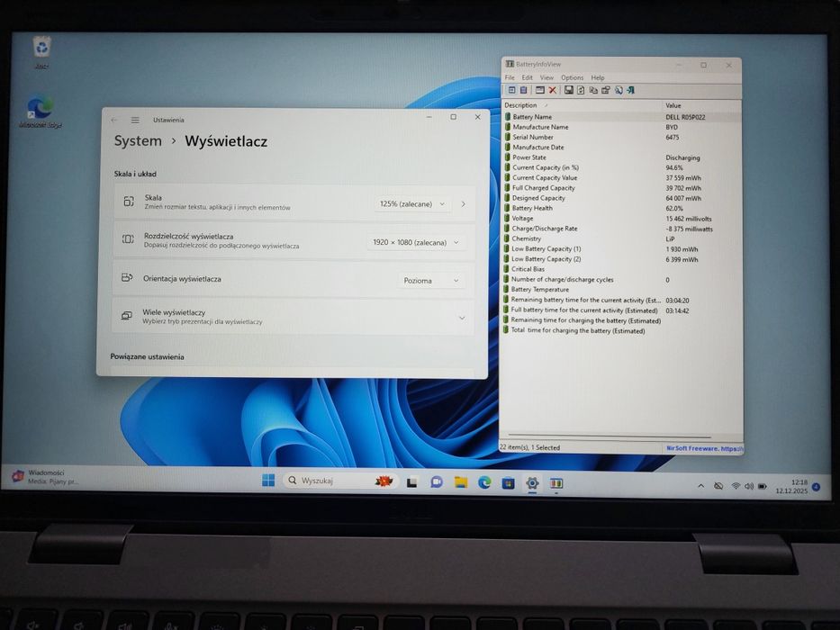Click the second blue toolbar icon in BatteryInfoView
The height and width of the screenshot is (630, 840).
(524, 90)
